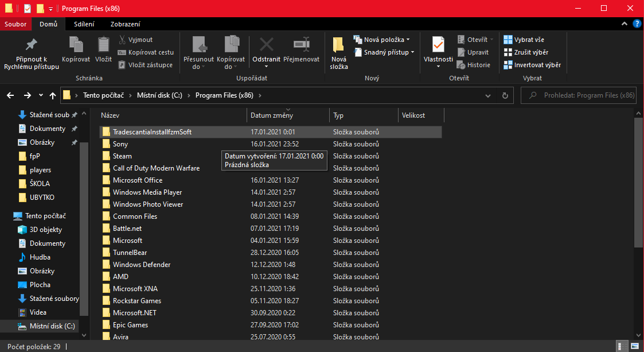This screenshot has width=644, height=352.
Task: Open the Soubor menu tab
Action: tap(15, 24)
